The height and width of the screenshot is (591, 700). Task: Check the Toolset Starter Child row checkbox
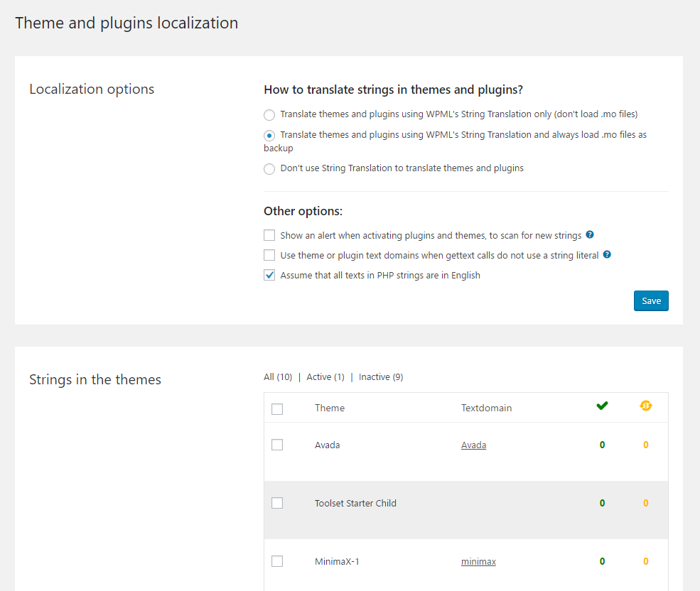point(277,503)
